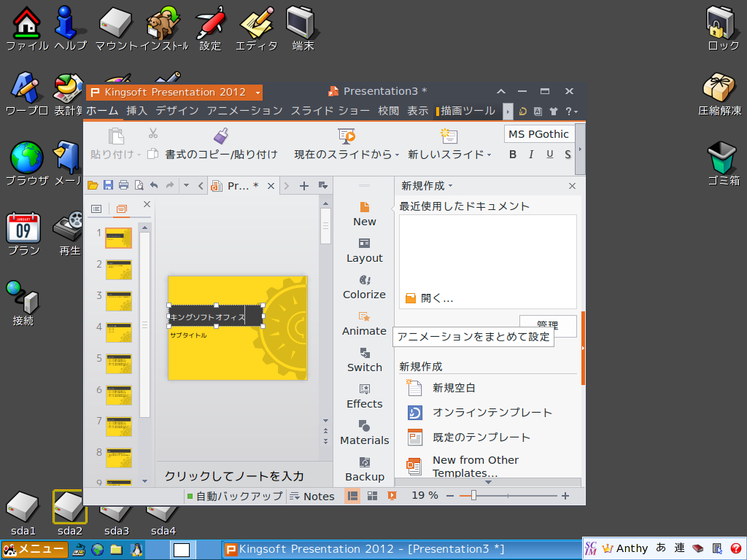Image resolution: width=747 pixels, height=560 pixels.
Task: Toggle the Notes pane in status bar
Action: coord(312,496)
